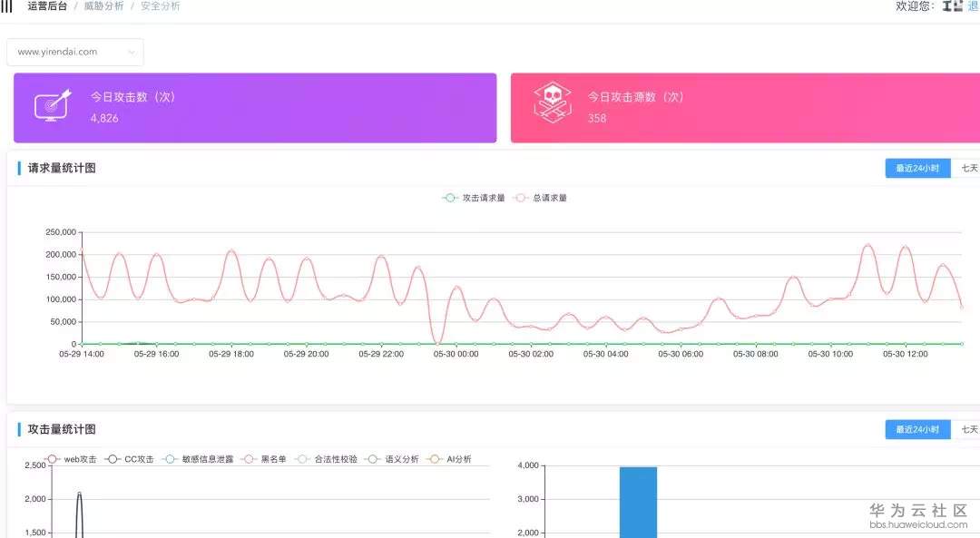Viewport: 980px width, 538px height.
Task: Toggle the 语义分析 legend series
Action: coord(393,459)
